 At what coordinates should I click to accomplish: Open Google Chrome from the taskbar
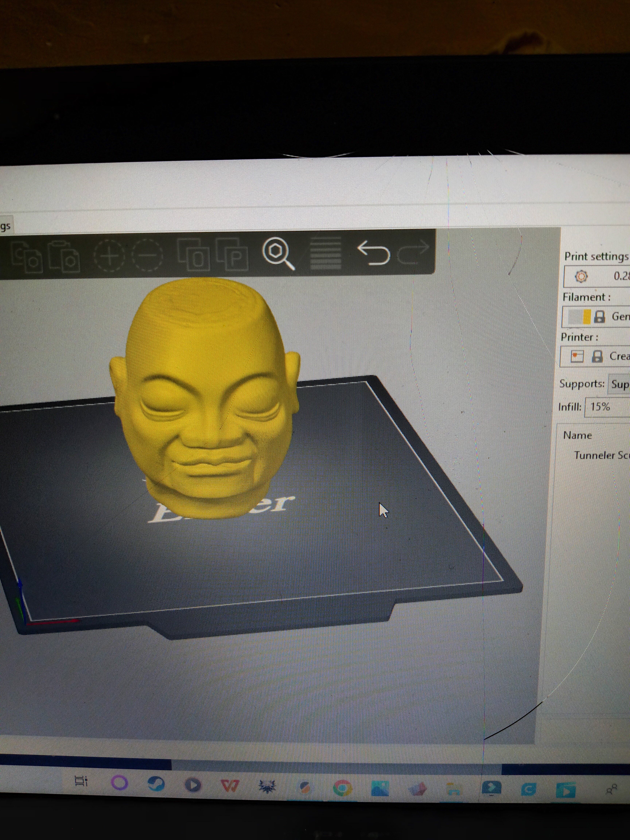point(342,788)
